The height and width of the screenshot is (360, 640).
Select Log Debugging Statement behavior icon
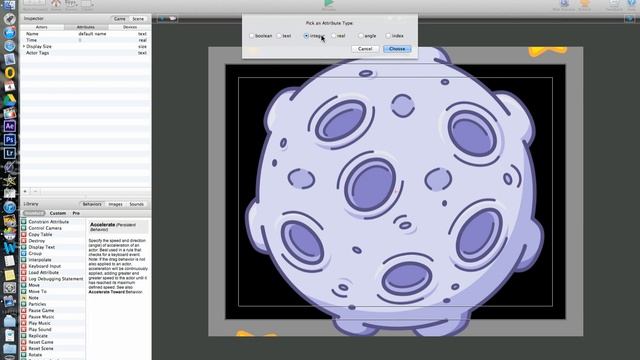point(24,279)
